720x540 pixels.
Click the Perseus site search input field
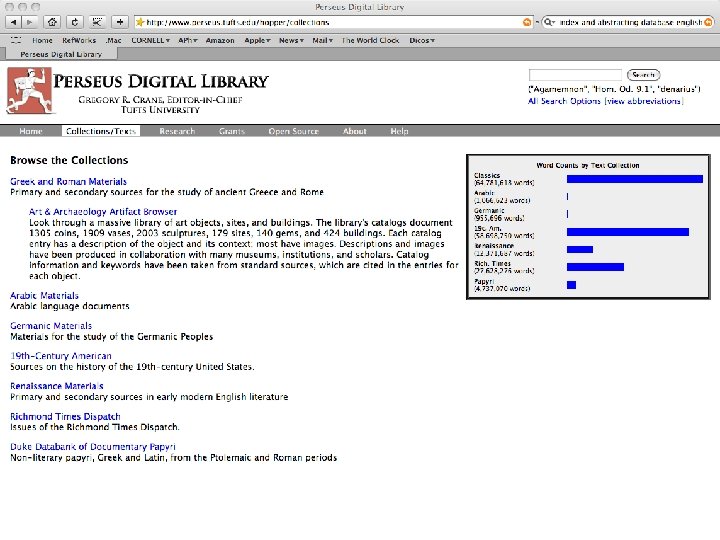coord(575,75)
